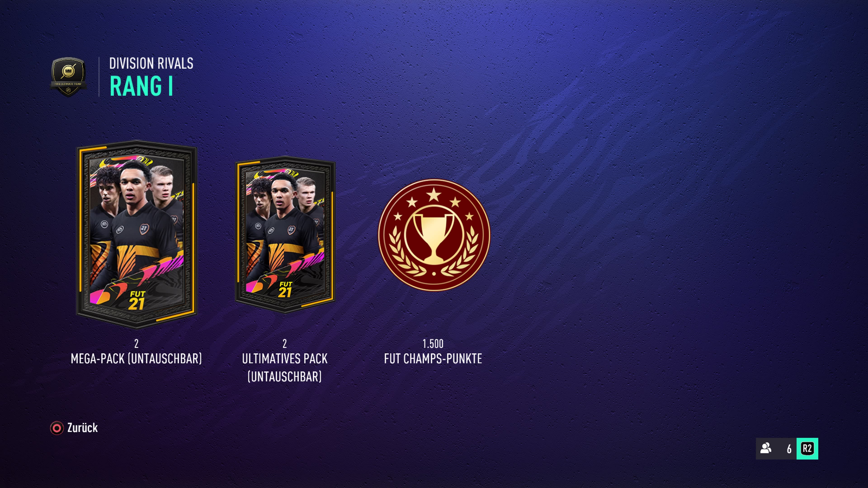The image size is (868, 488).
Task: Click the red circle controller button icon
Action: (x=57, y=428)
